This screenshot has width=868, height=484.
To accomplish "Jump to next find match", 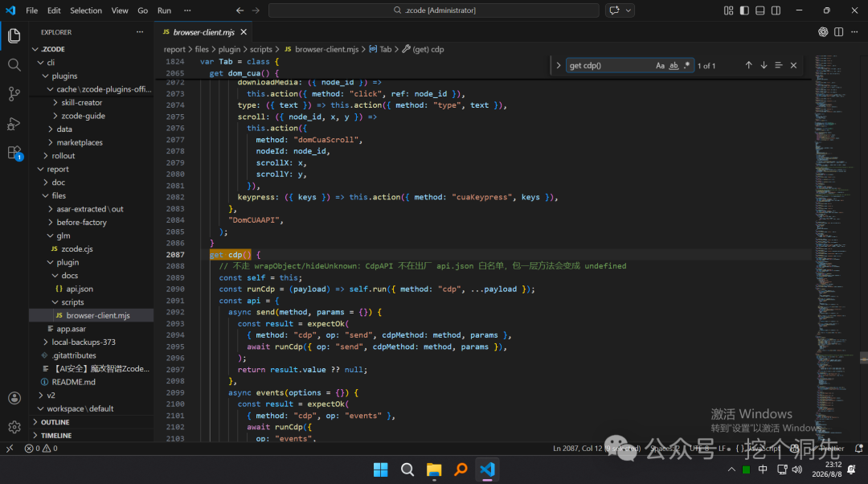I will click(x=764, y=65).
